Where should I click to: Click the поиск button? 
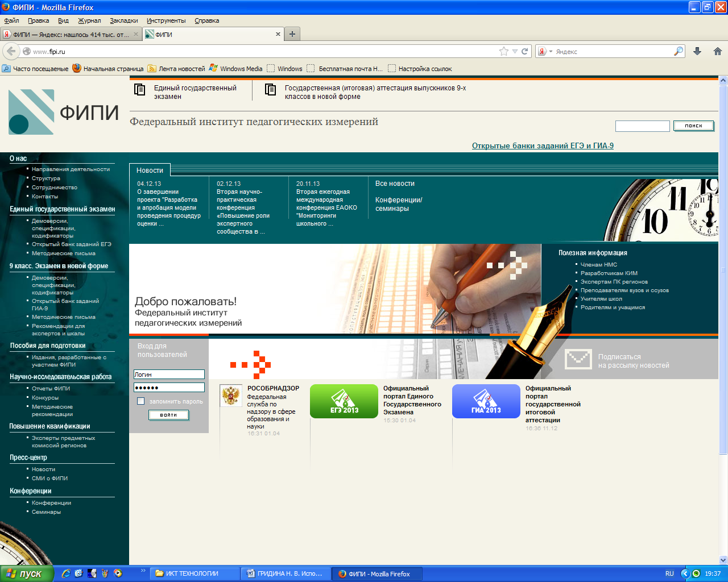pyautogui.click(x=693, y=126)
